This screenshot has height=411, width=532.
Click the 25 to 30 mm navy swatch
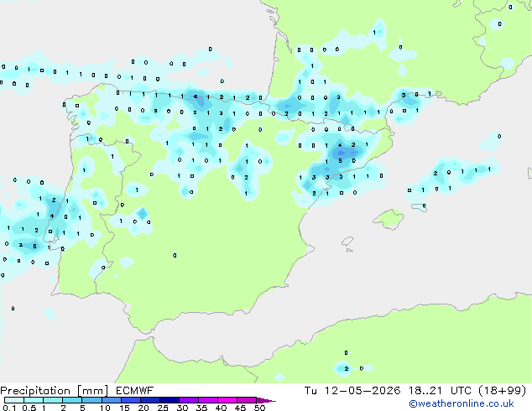(170, 400)
